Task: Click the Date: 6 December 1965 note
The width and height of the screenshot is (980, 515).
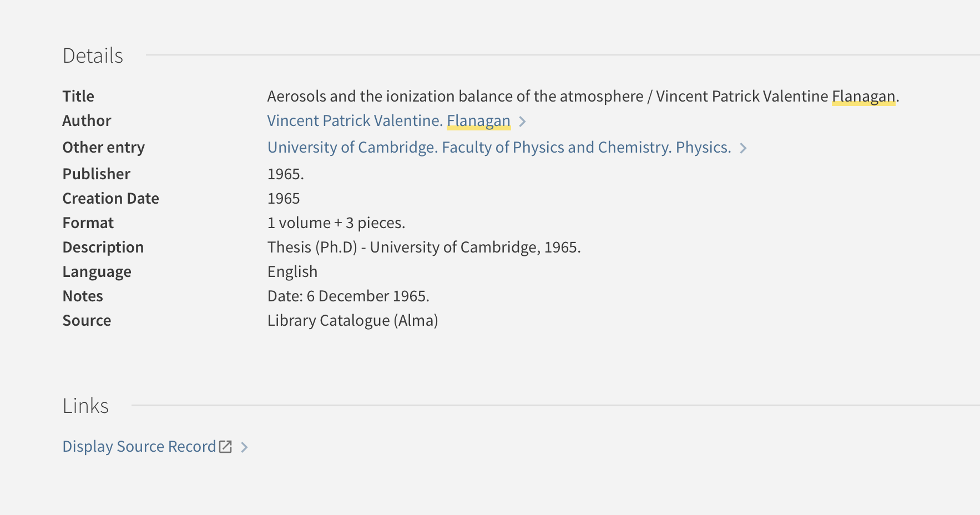Action: click(348, 296)
